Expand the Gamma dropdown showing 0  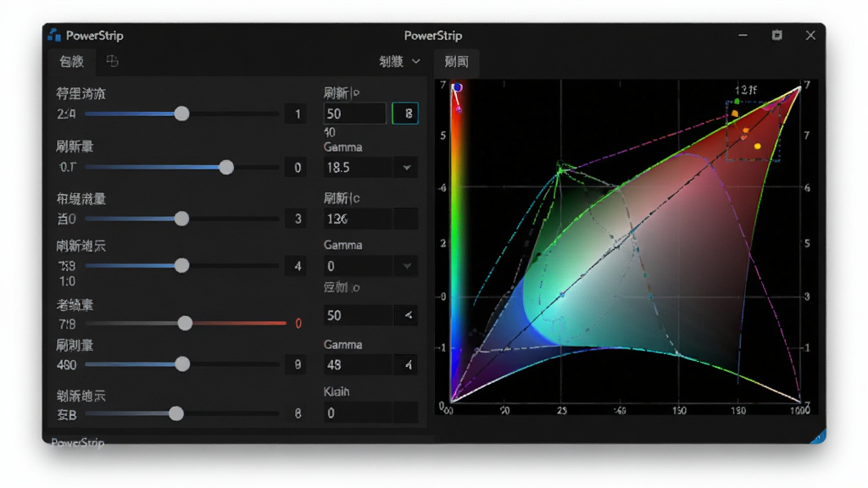(x=407, y=266)
